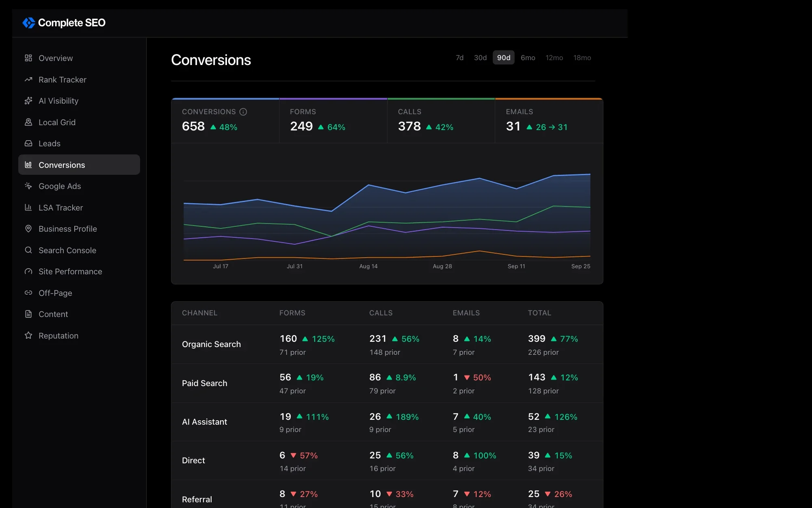Select the CONVERSIONS 658 metric card
The width and height of the screenshot is (812, 508).
pyautogui.click(x=225, y=121)
